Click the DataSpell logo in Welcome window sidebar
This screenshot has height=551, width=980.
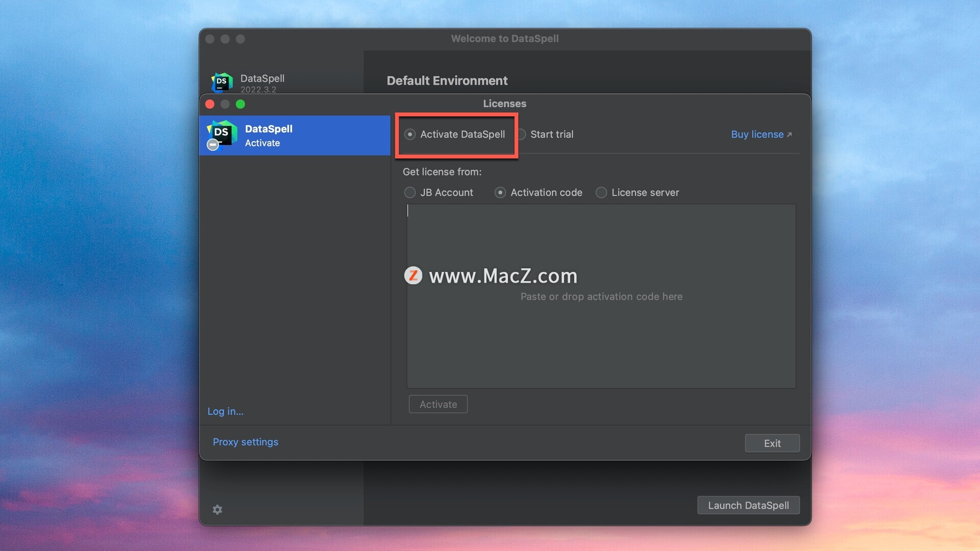tap(222, 82)
